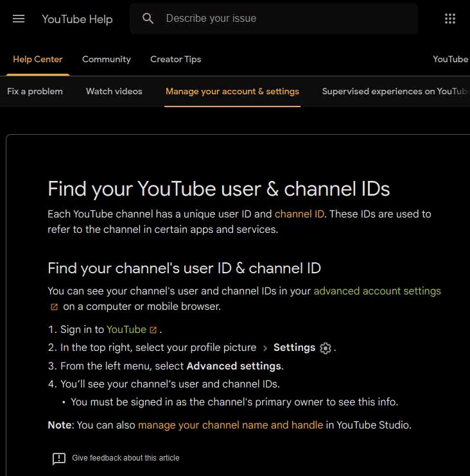Click Give feedback about this article
The height and width of the screenshot is (476, 470).
coord(126,458)
